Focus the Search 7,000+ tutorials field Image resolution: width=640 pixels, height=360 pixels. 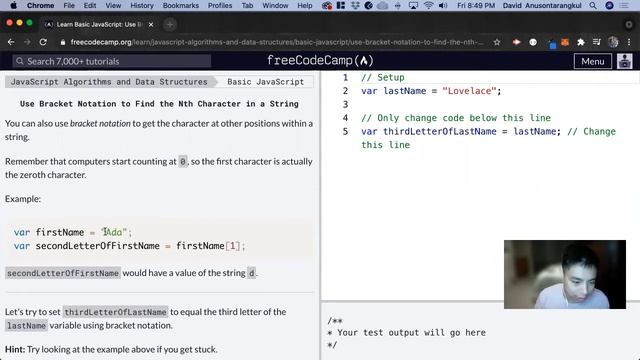tap(112, 61)
